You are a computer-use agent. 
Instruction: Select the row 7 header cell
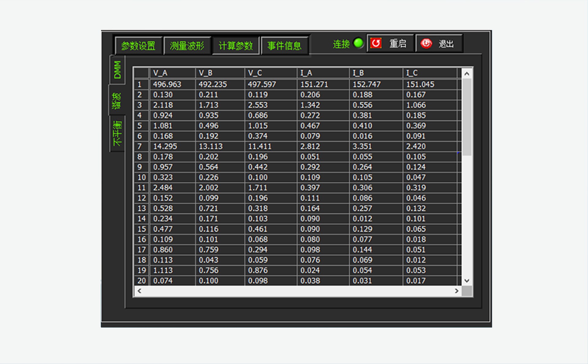[141, 146]
